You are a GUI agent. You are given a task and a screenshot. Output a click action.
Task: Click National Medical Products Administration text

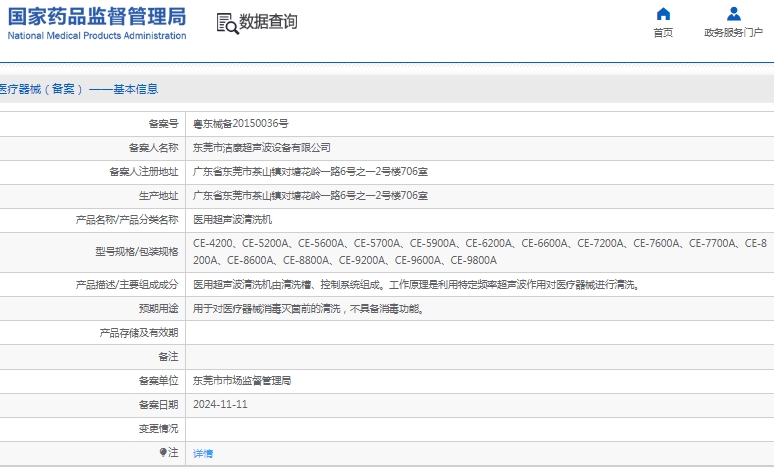tap(97, 36)
